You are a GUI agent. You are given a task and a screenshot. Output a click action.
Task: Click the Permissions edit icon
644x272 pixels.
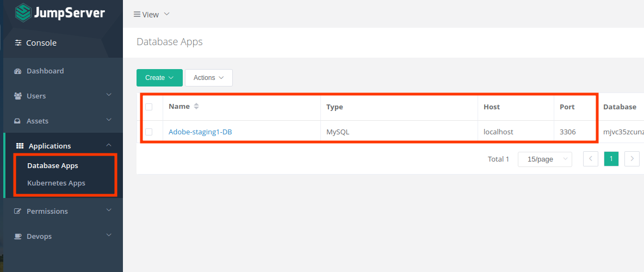17,212
